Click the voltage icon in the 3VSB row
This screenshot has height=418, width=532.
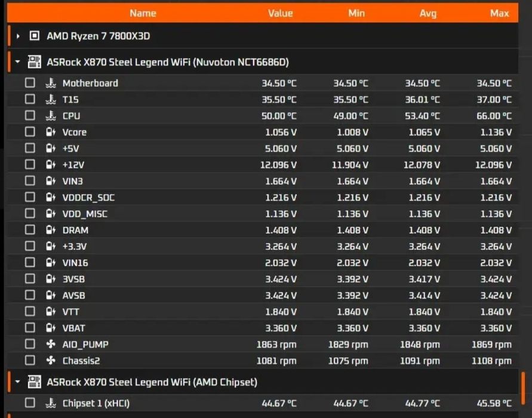pos(51,278)
